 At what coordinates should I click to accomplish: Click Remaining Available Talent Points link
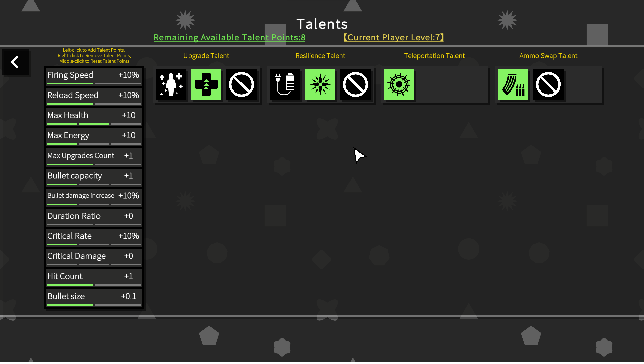pos(229,37)
